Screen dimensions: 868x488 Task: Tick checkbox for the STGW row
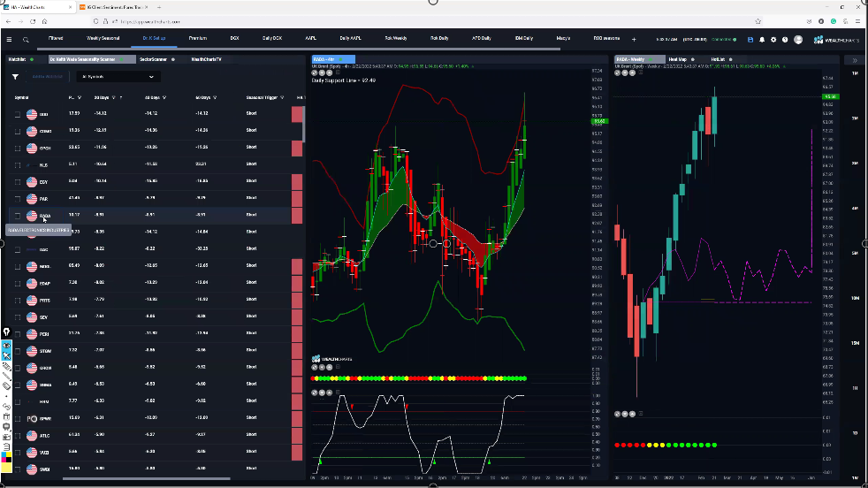[17, 351]
